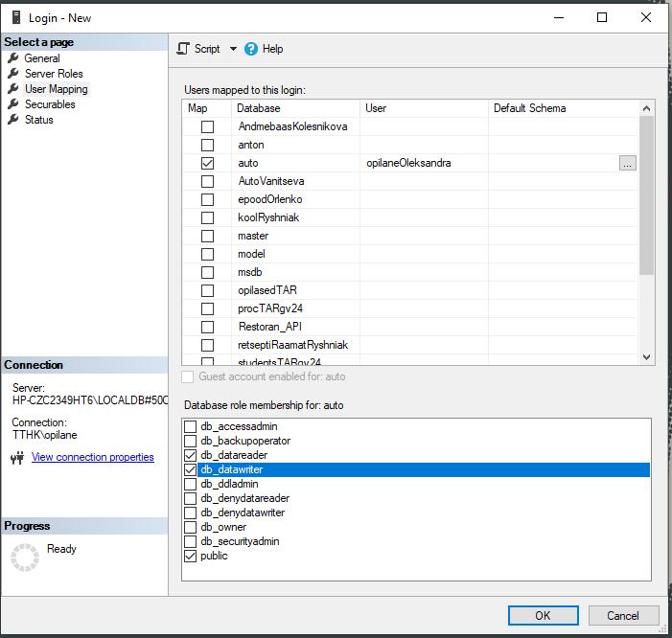The width and height of the screenshot is (672, 638).
Task: Enable the db_owner role checkbox
Action: pos(191,527)
